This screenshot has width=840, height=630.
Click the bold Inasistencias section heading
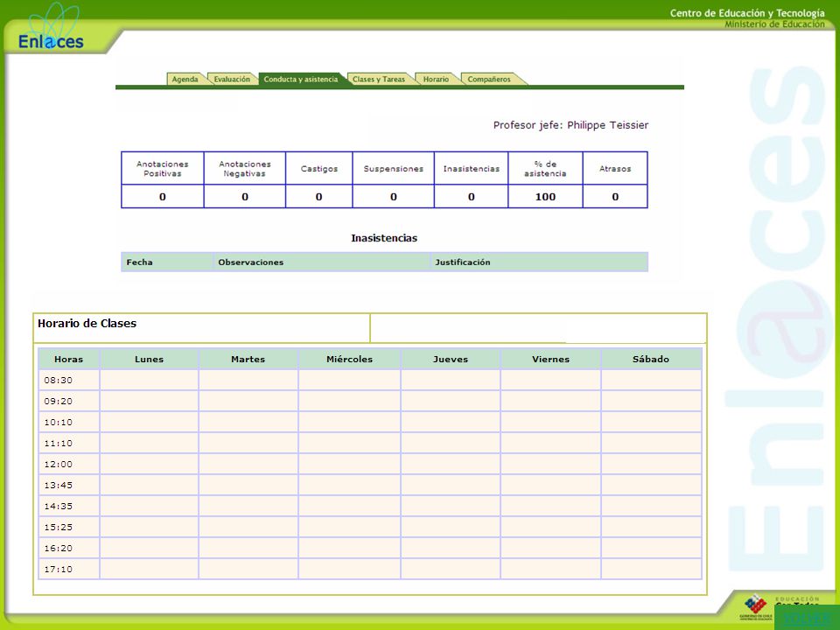pos(384,238)
